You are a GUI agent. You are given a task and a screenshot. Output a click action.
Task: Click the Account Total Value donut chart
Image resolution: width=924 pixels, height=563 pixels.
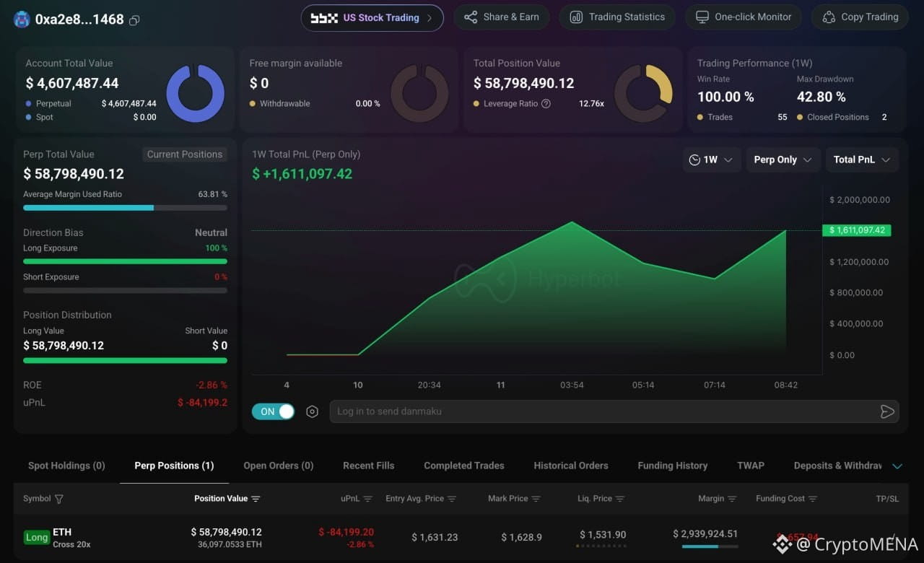(196, 93)
